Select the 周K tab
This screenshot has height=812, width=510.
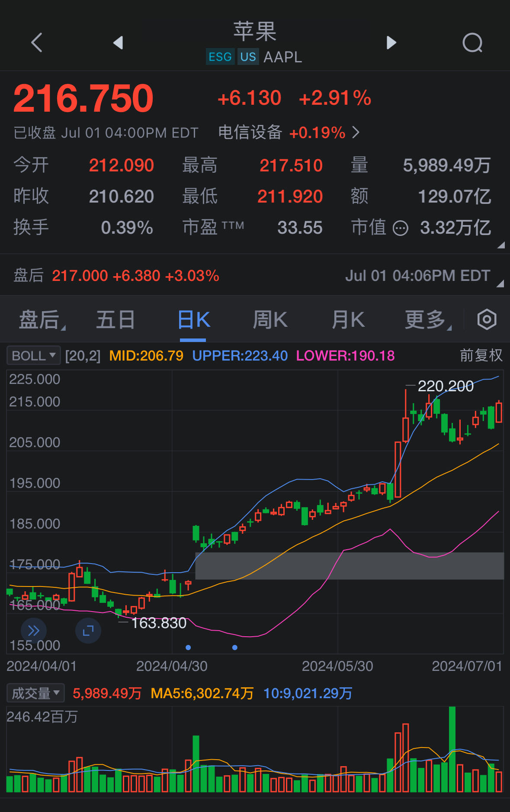click(270, 320)
